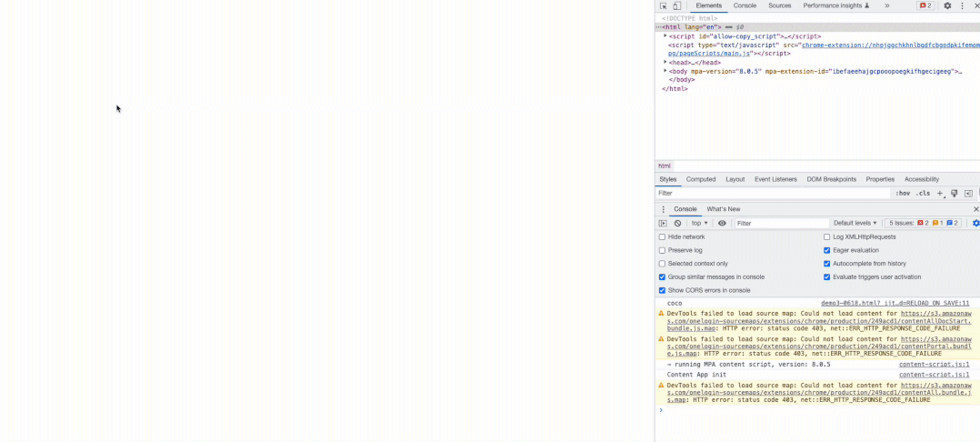Select the Layout pane tab
The width and height of the screenshot is (980, 442).
click(x=735, y=179)
